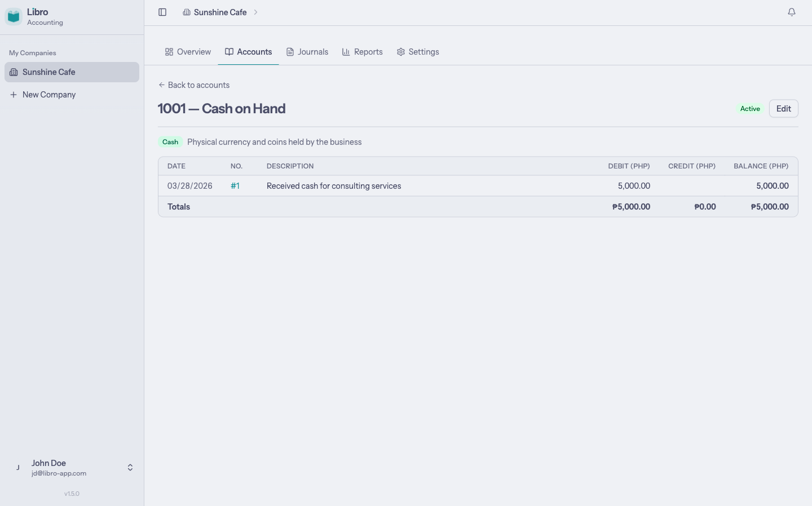Open the user account switcher chevron
The width and height of the screenshot is (812, 506).
coord(130,467)
